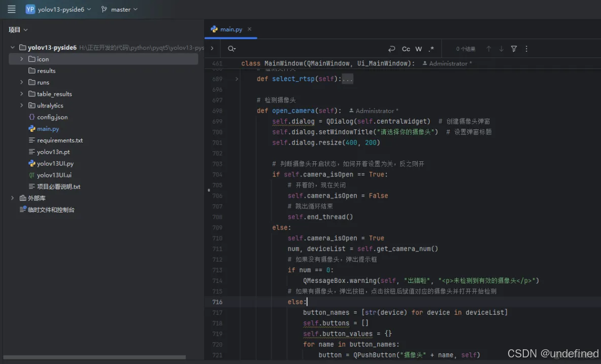601x364 pixels.
Task: Click git branch icon near master
Action: pos(104,9)
